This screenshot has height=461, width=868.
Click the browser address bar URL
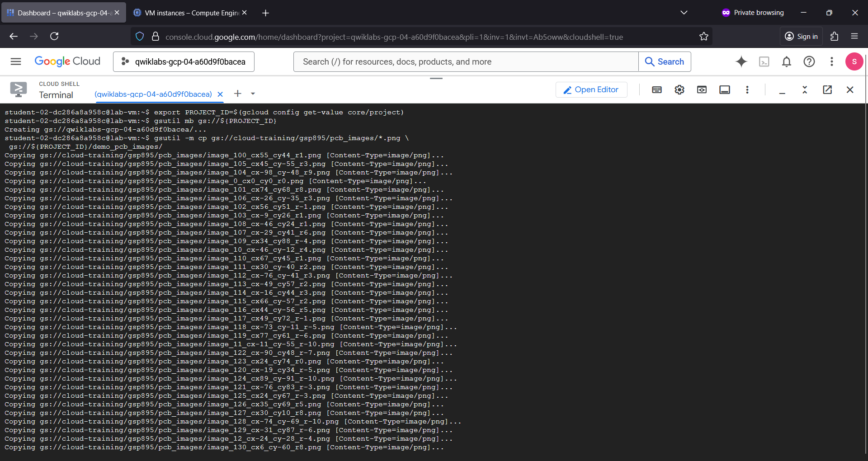(x=394, y=37)
